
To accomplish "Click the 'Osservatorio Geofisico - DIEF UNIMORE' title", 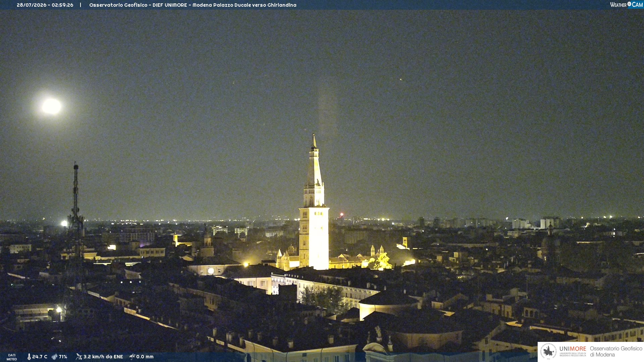I will (138, 5).
